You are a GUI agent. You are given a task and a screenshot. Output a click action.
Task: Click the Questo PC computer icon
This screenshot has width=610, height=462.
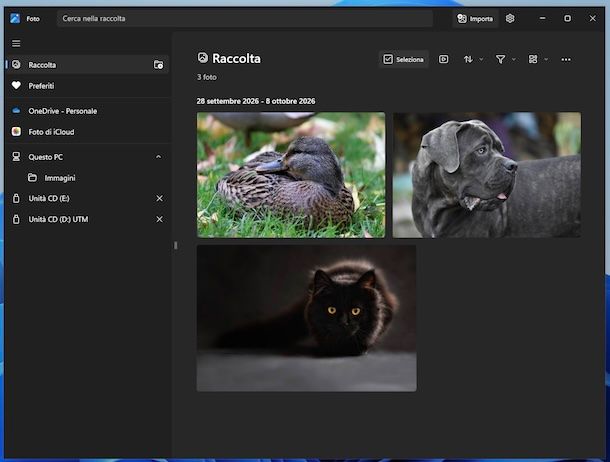pos(16,156)
